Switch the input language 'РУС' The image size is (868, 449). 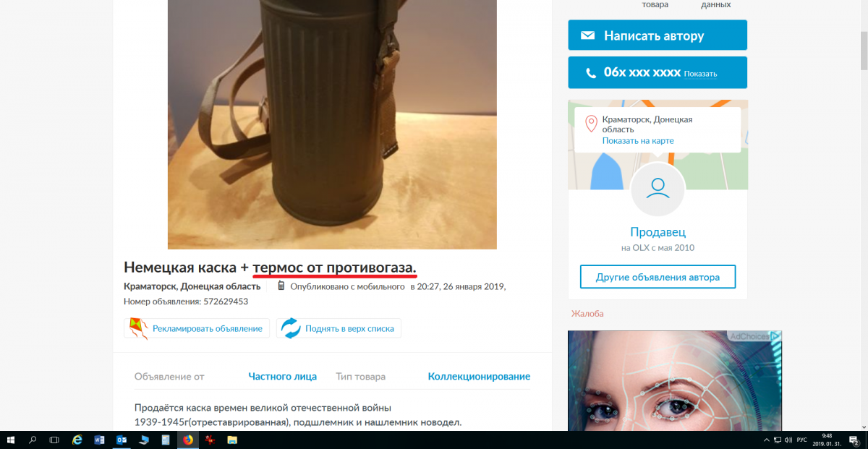(802, 440)
